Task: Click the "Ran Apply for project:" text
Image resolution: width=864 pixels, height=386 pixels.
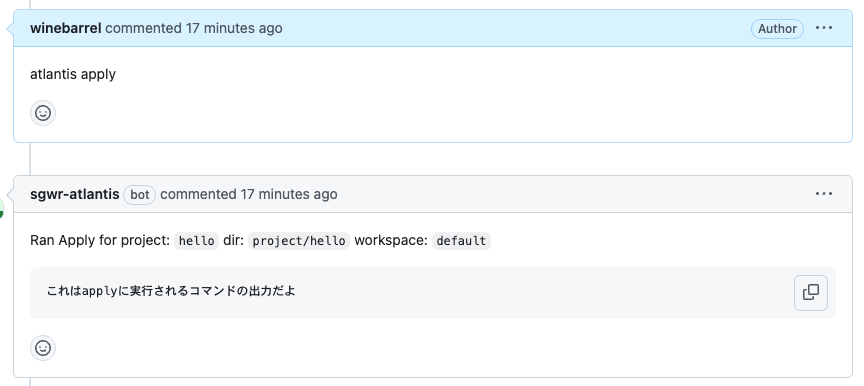Action: click(100, 241)
